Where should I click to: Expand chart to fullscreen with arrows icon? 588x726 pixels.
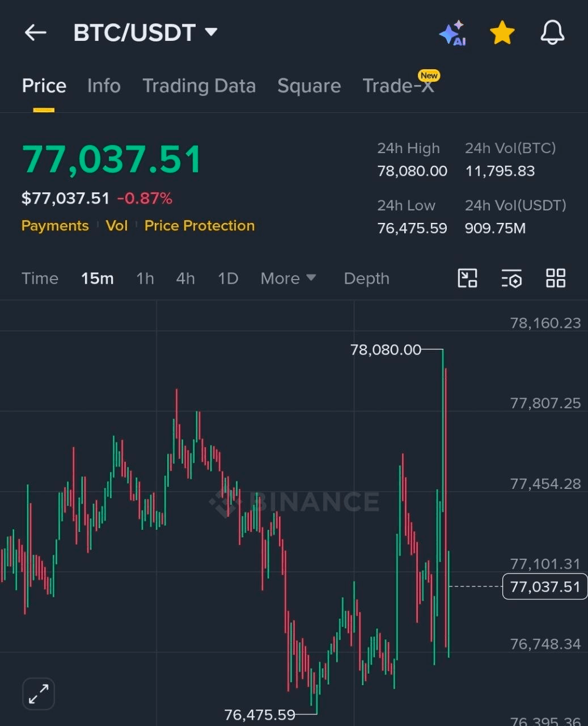(39, 694)
